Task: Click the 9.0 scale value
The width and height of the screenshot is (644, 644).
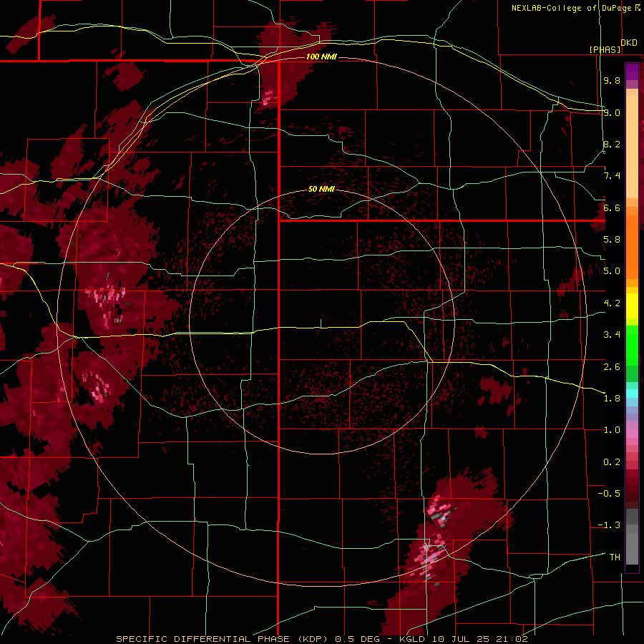Action: click(612, 112)
